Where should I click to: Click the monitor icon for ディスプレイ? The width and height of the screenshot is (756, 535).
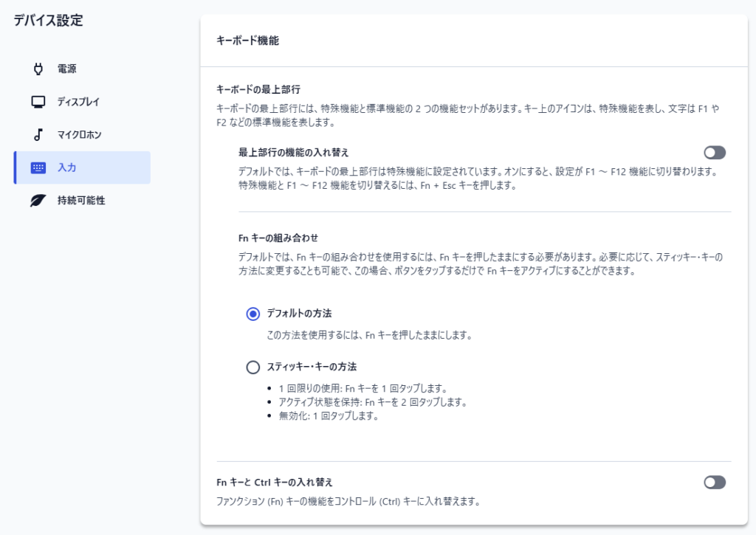[x=39, y=102]
